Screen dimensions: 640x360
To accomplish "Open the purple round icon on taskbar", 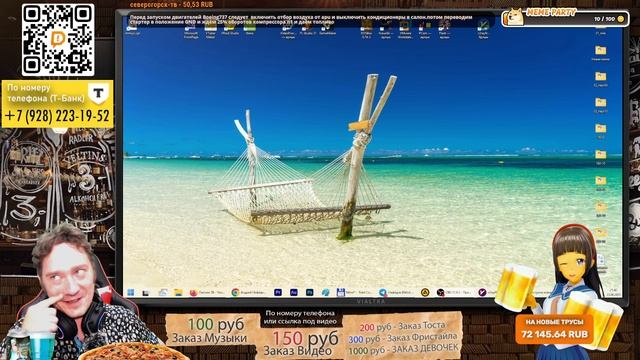I will tap(482, 292).
